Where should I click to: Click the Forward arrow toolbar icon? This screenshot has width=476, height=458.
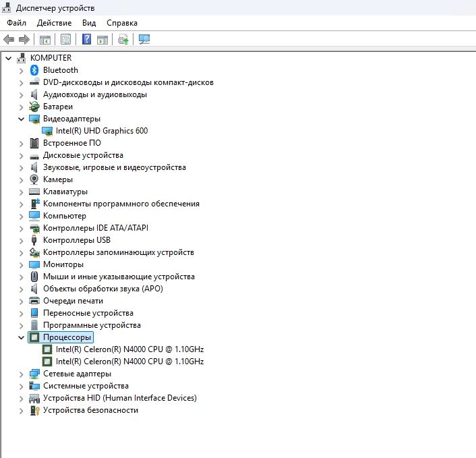24,40
